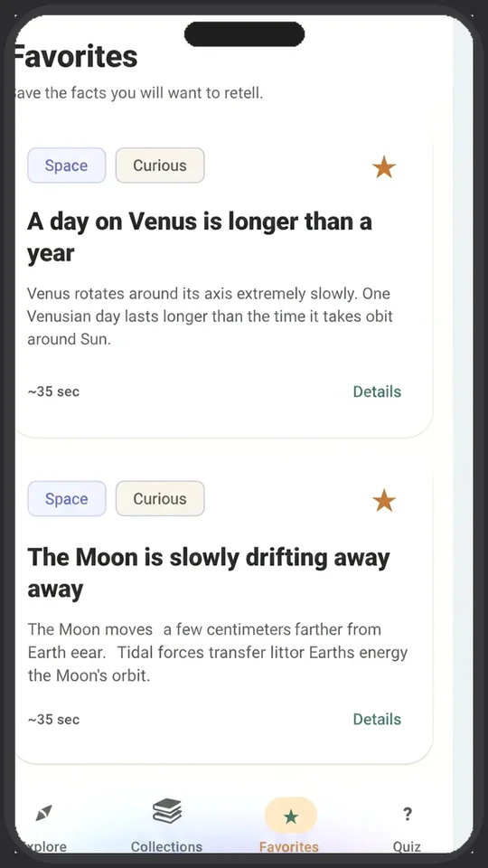The image size is (488, 868).
Task: Open the 'A day on Venus is longer' headline
Action: pyautogui.click(x=200, y=237)
